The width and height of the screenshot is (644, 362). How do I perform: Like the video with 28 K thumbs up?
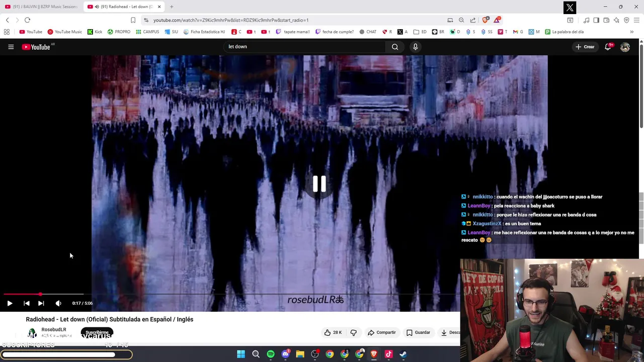[x=333, y=332]
